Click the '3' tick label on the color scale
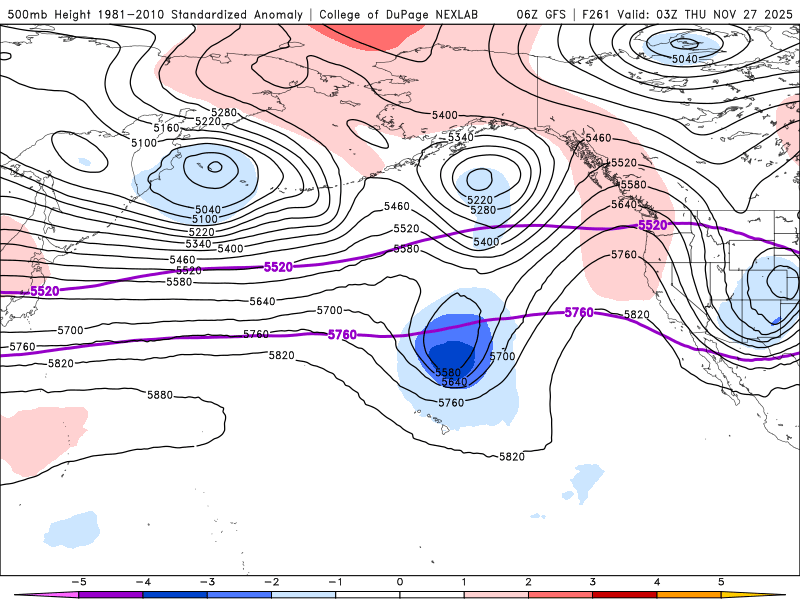The height and width of the screenshot is (600, 800). click(x=593, y=582)
